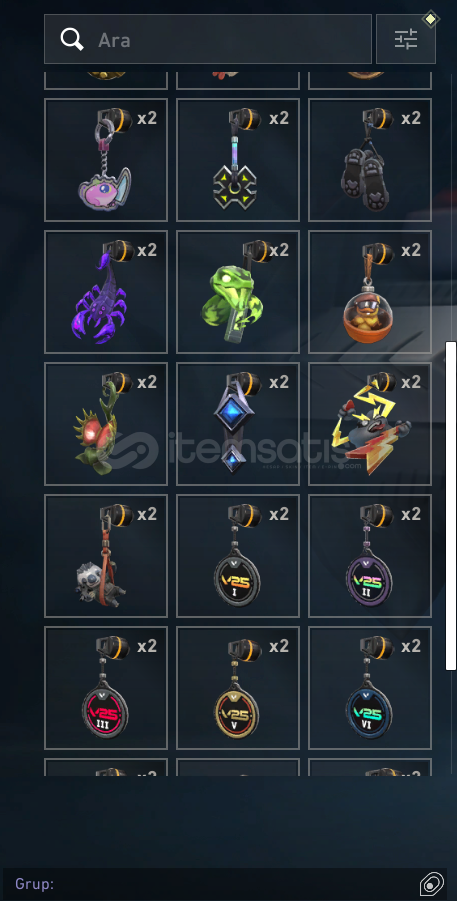Select the black paw boots buddy
The height and width of the screenshot is (901, 457).
tap(370, 160)
